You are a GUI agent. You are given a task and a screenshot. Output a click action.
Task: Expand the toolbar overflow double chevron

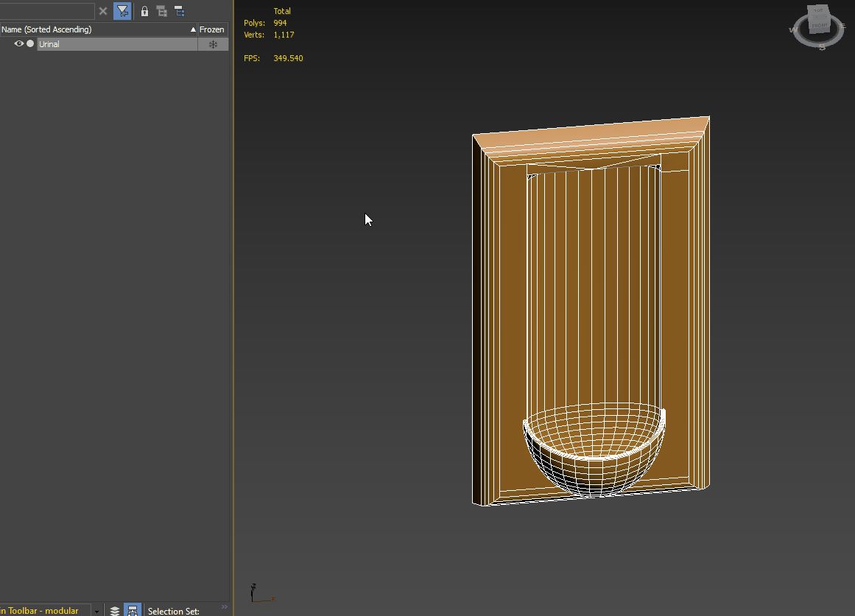pos(225,607)
